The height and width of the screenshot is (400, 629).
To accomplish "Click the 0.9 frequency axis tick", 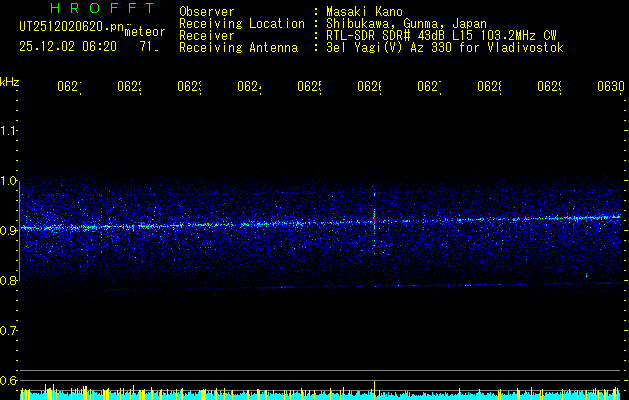I will [x=9, y=230].
